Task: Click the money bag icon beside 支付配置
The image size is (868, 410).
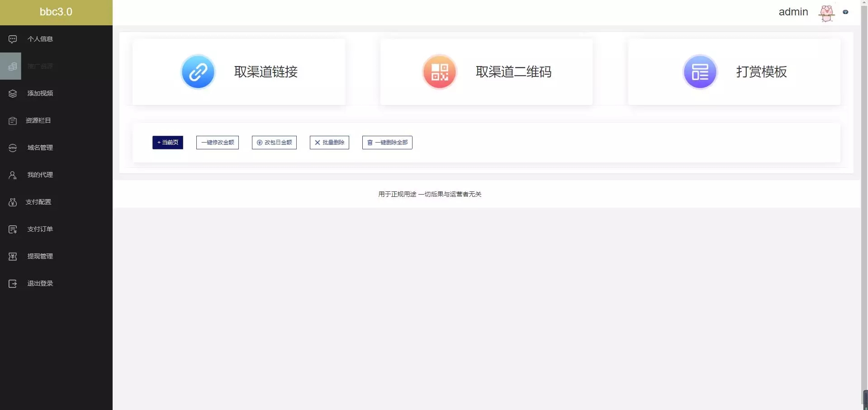Action: (13, 202)
